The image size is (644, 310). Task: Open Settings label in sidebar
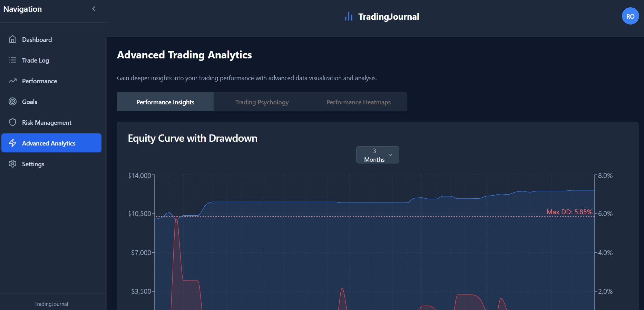click(33, 164)
